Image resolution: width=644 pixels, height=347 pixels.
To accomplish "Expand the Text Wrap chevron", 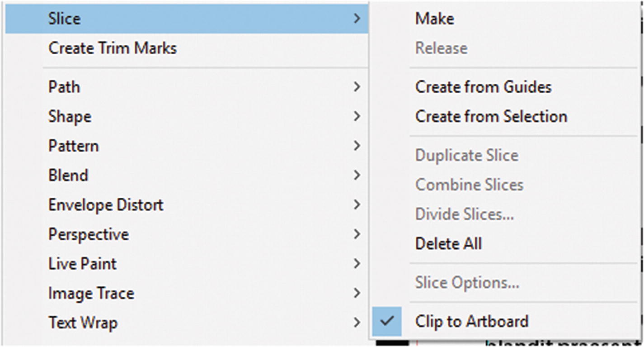I will point(357,323).
